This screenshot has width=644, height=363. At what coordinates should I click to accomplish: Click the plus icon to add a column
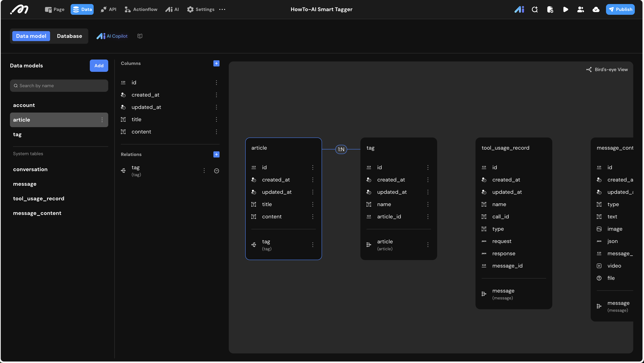[x=216, y=63]
